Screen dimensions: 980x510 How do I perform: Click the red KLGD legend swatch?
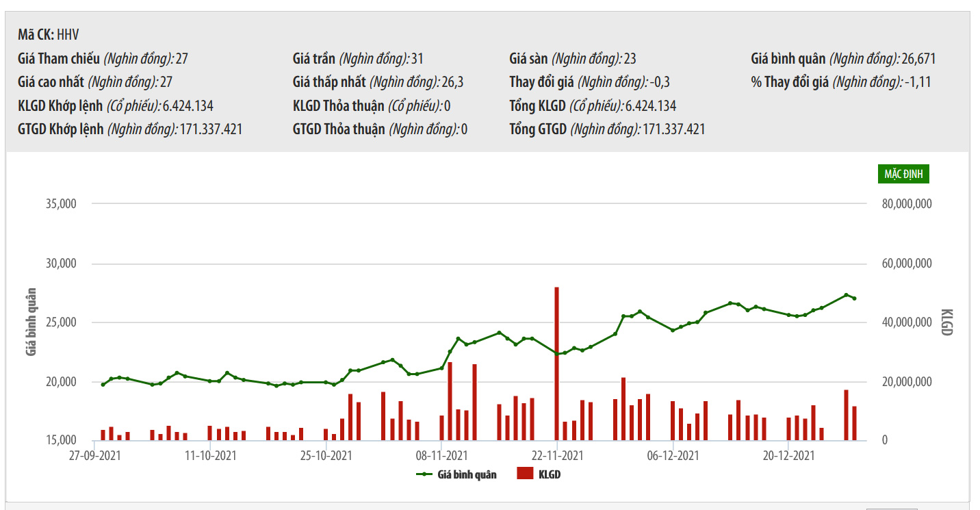(x=525, y=474)
